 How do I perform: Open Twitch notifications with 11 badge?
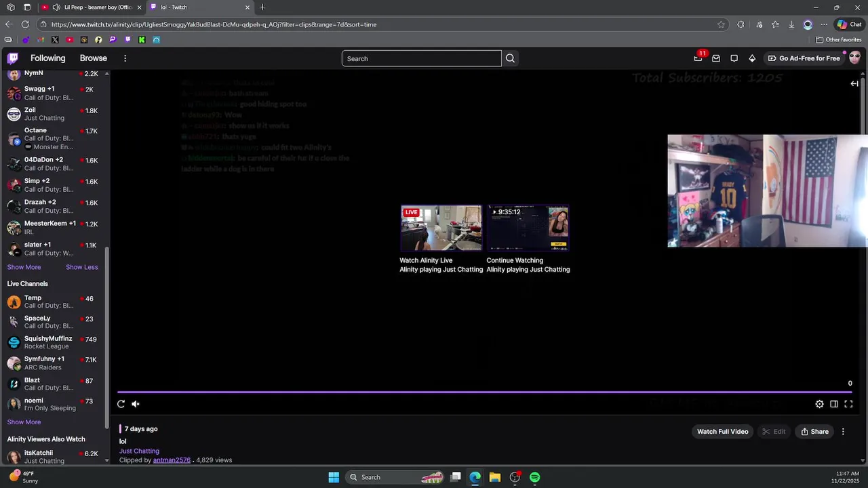698,58
